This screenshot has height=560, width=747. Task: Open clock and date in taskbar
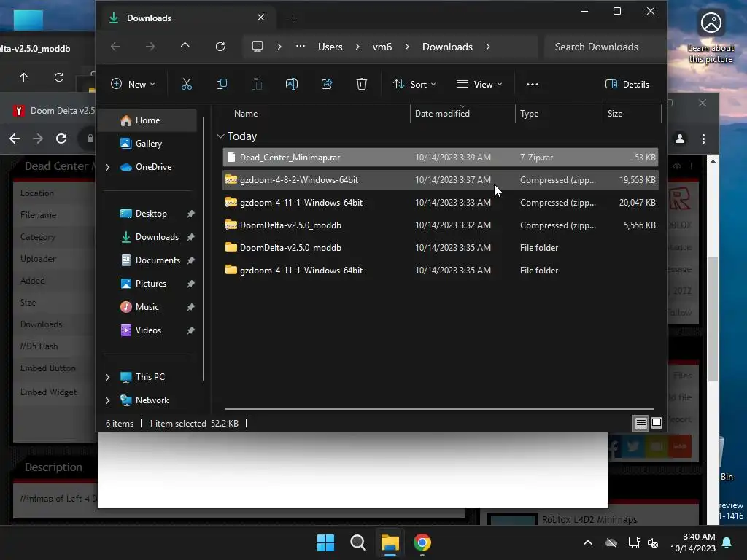(693, 542)
